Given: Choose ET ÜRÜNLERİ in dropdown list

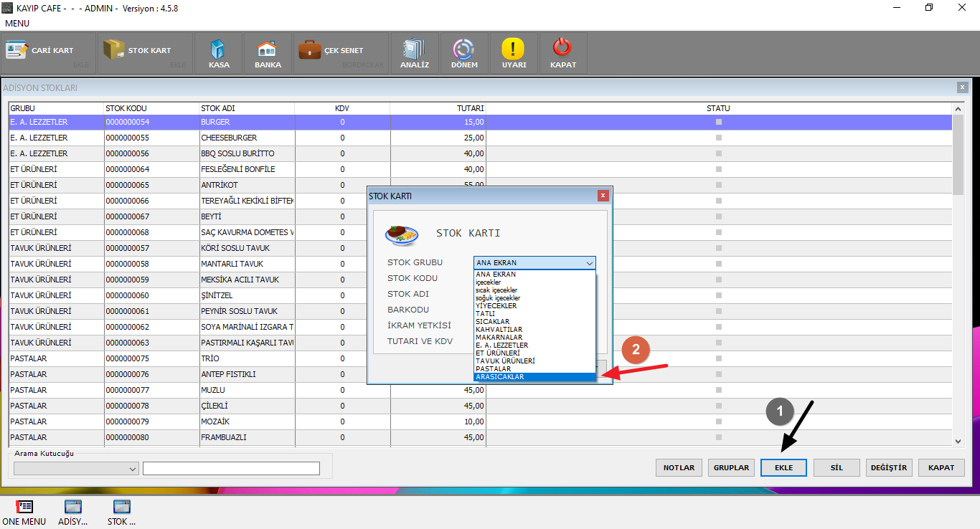Looking at the screenshot, I should pos(534,353).
